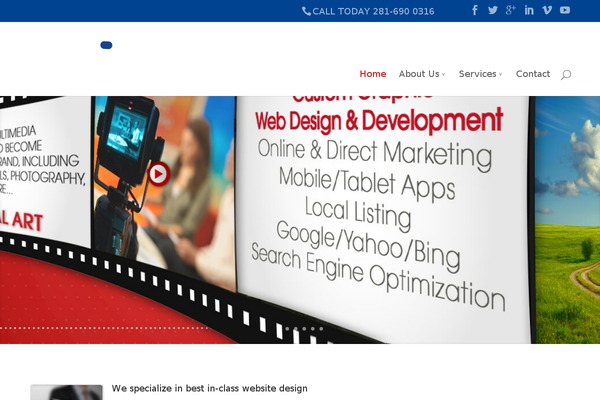Click 'Local Listing' slide text
Viewport: 600px width, 400px height.
click(358, 213)
